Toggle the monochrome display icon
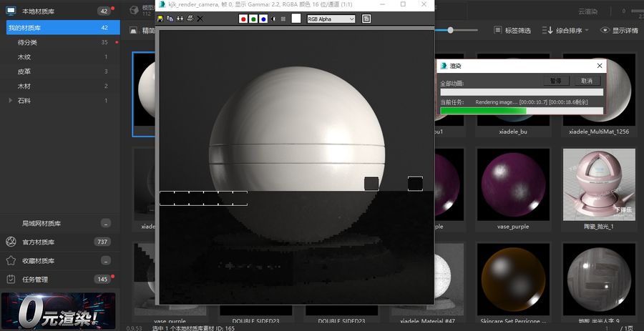644x331 pixels. tap(283, 19)
